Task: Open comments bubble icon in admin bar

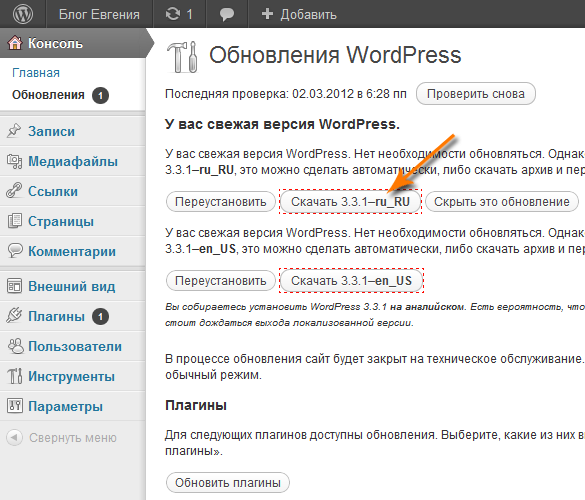Action: click(x=227, y=15)
